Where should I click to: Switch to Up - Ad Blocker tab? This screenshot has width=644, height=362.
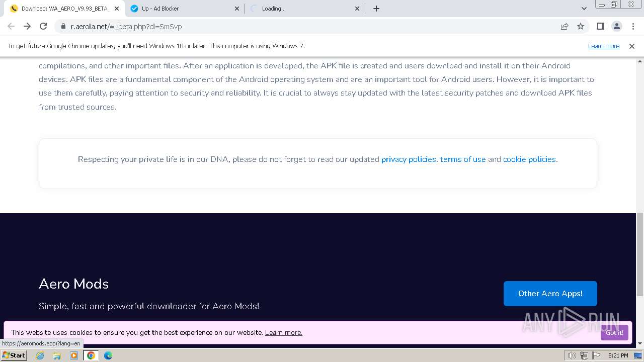pos(185,9)
